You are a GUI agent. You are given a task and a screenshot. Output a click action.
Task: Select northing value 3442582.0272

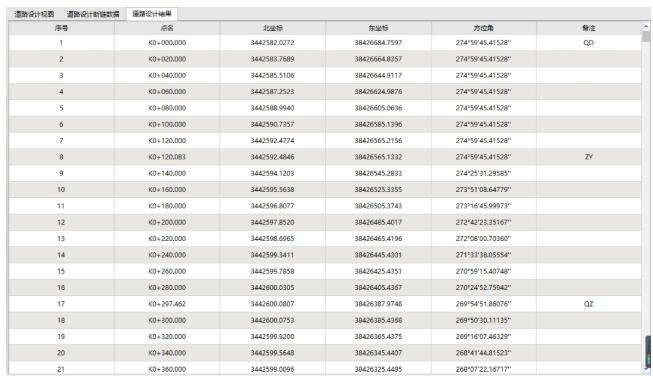tap(272, 42)
